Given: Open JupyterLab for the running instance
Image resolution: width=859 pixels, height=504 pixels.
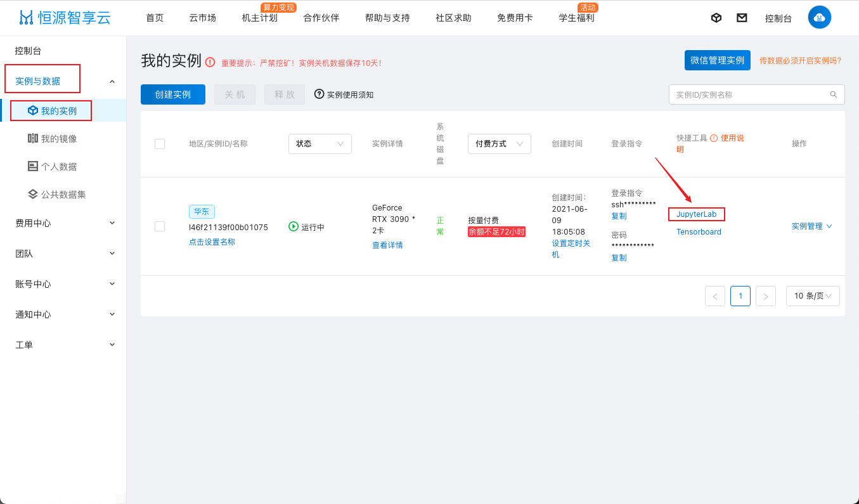Looking at the screenshot, I should [696, 214].
